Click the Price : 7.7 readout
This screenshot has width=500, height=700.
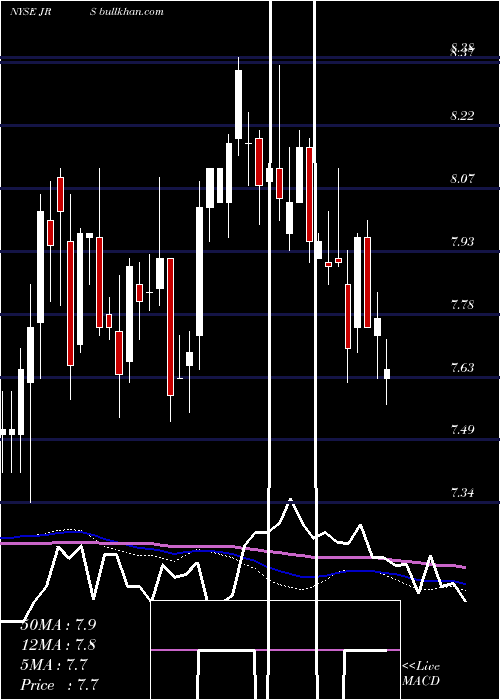[59, 685]
